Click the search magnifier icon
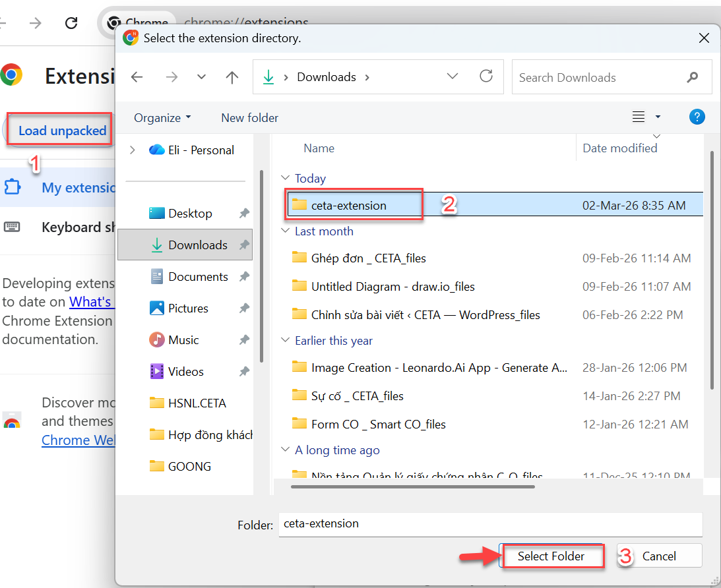Screen dimensions: 721x588 692,77
